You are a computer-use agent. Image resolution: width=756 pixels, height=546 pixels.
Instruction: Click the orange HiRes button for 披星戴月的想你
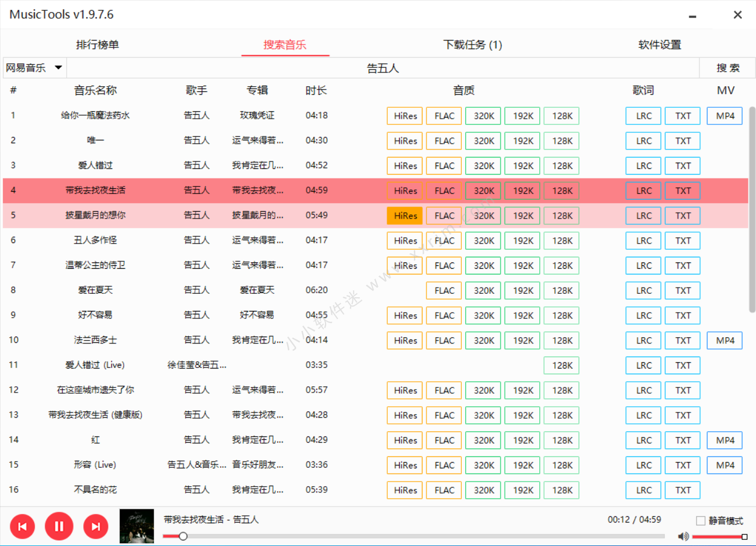pos(405,216)
